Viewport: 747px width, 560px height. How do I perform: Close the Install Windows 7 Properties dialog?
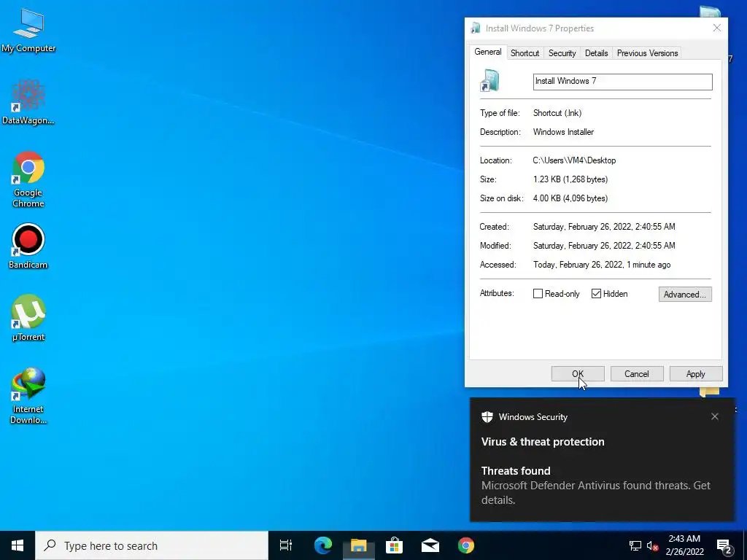pos(716,28)
